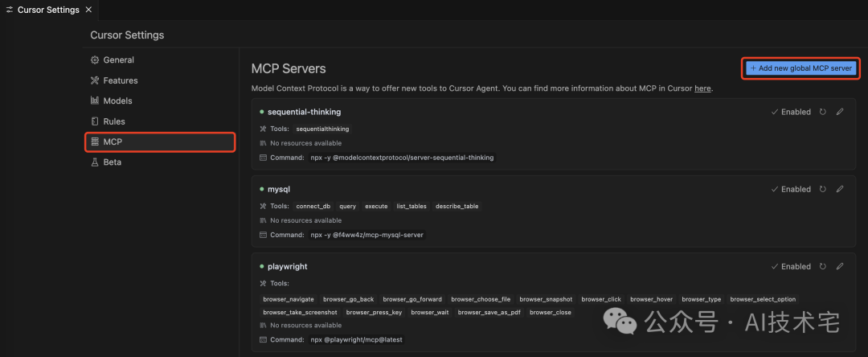868x357 pixels.
Task: Close the Cursor Settings tab
Action: tap(88, 10)
